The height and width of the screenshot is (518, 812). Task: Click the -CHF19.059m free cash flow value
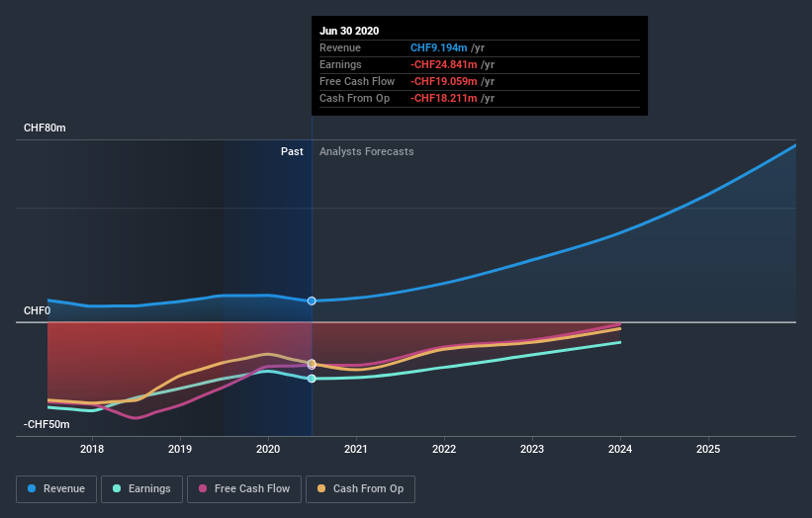click(x=444, y=81)
